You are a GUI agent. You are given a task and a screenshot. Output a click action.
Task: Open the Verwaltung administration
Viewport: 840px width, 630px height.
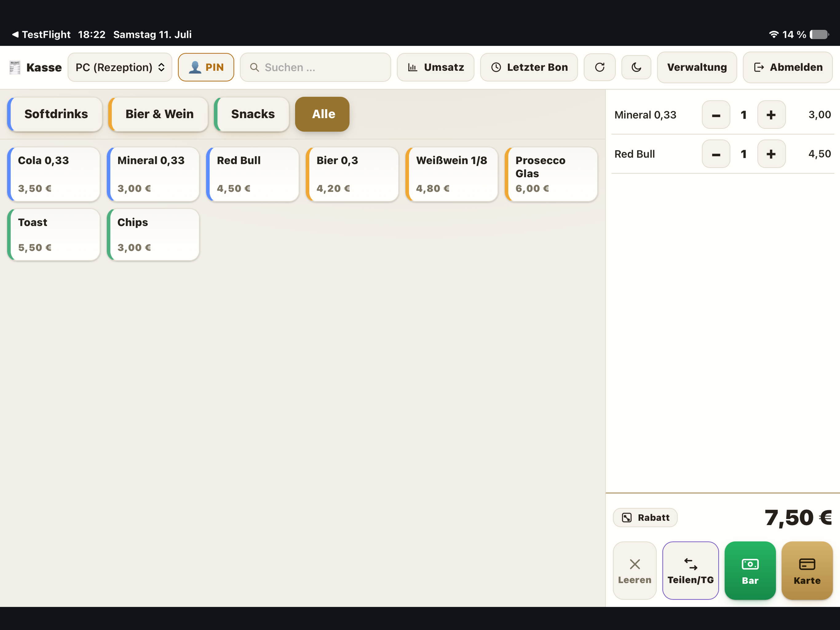pyautogui.click(x=696, y=67)
